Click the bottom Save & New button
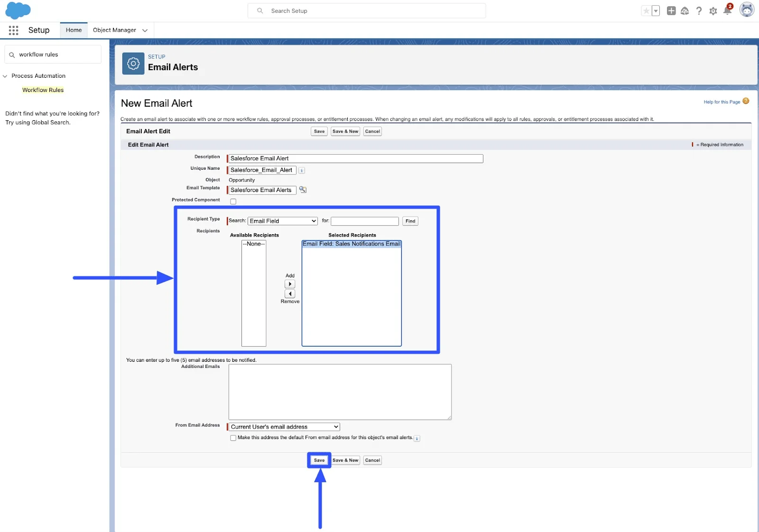 (x=345, y=460)
